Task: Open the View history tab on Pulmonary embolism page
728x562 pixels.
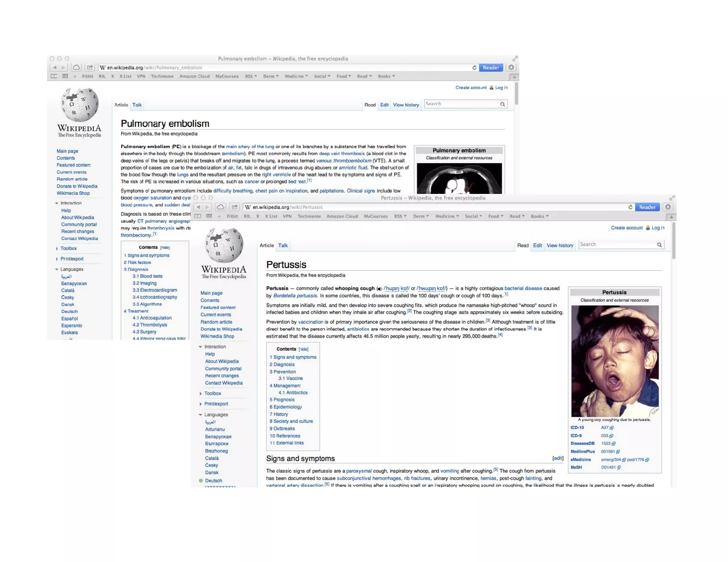Action: [406, 105]
